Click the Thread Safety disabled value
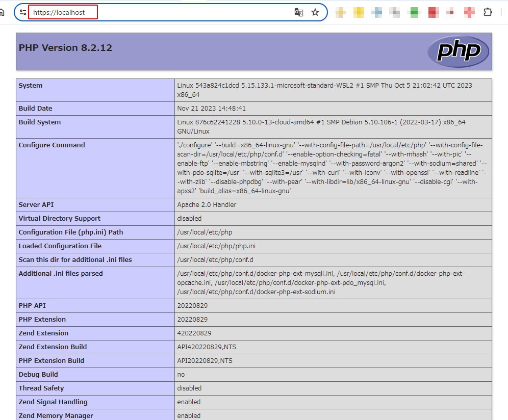This screenshot has height=420, width=508. pyautogui.click(x=189, y=388)
